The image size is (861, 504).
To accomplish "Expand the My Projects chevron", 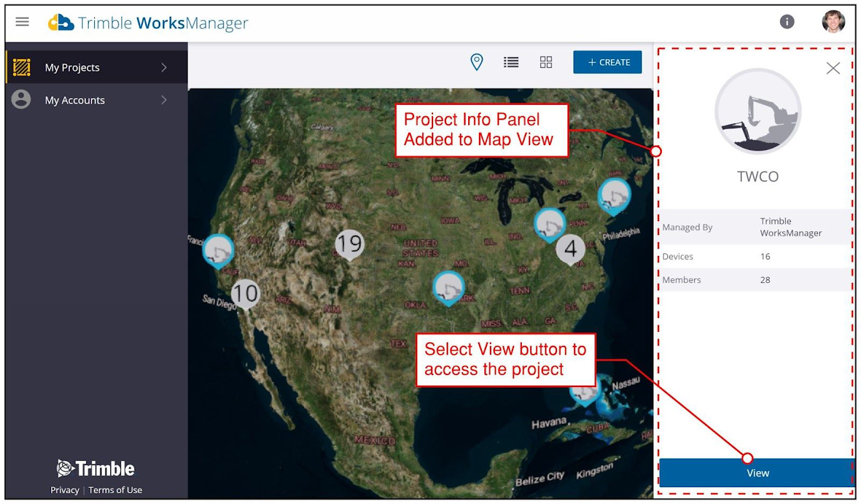I will [x=164, y=67].
